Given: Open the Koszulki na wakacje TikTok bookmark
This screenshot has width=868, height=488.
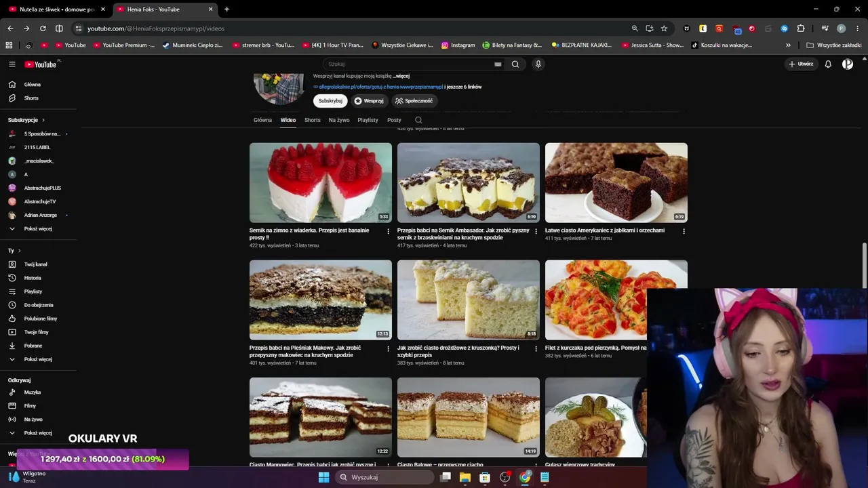Looking at the screenshot, I should [722, 45].
